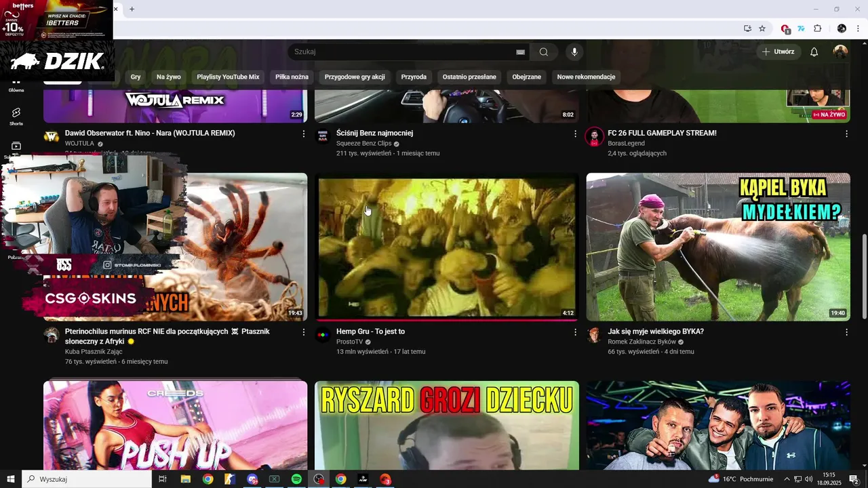868x488 pixels.
Task: Click the 7TV extension icon
Action: (x=801, y=28)
